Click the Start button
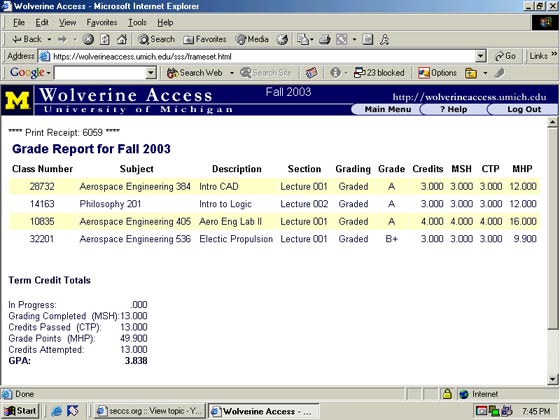 20,411
